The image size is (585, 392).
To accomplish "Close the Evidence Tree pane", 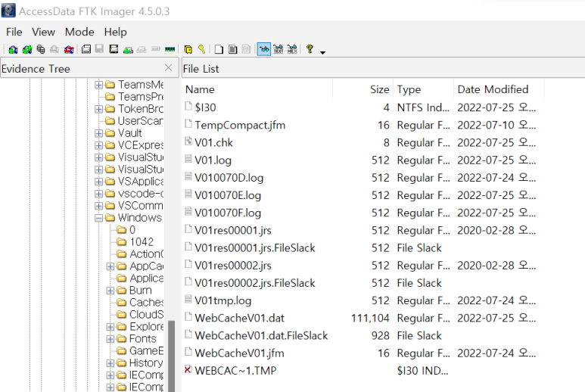I will point(168,67).
